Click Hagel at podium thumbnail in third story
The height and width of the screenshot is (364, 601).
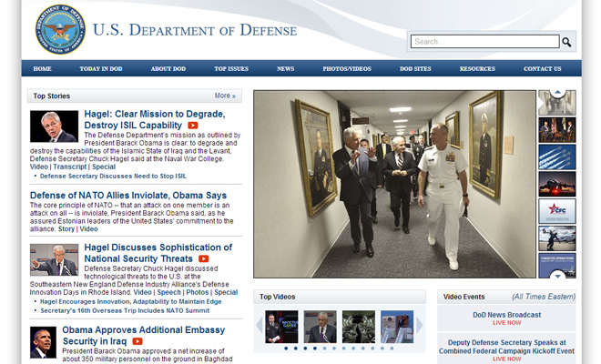point(54,259)
